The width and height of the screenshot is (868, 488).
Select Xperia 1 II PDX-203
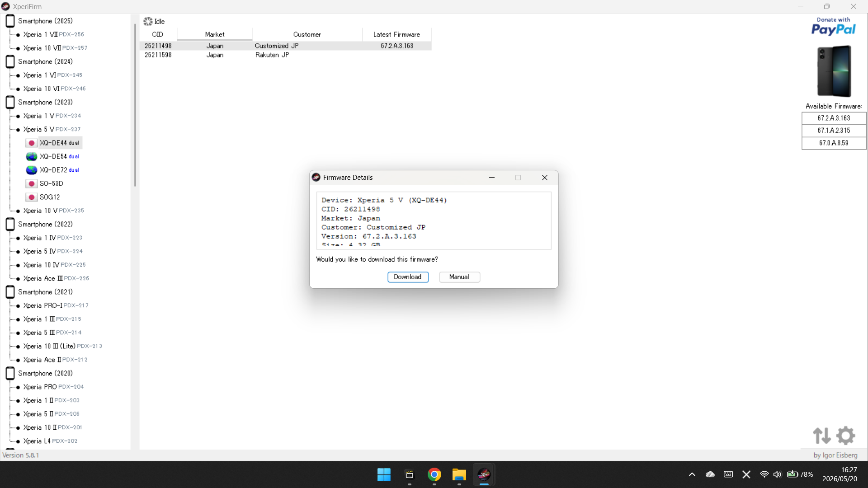click(51, 400)
